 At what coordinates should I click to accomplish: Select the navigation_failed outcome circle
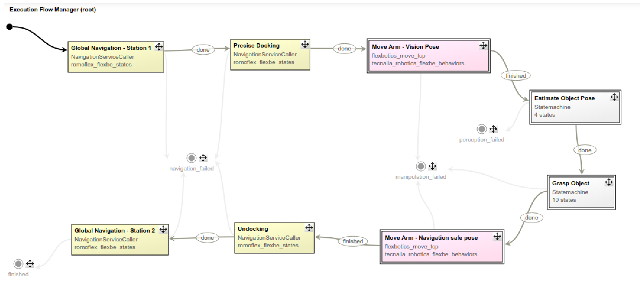[x=191, y=158]
